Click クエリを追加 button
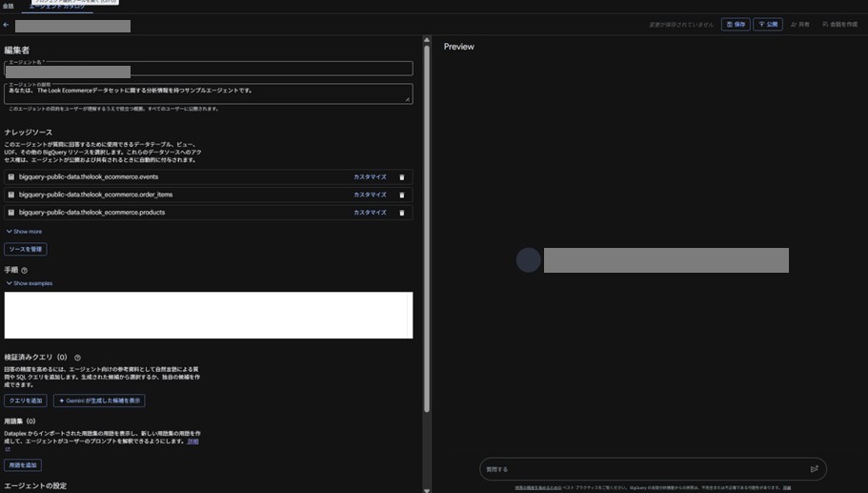 (x=26, y=401)
